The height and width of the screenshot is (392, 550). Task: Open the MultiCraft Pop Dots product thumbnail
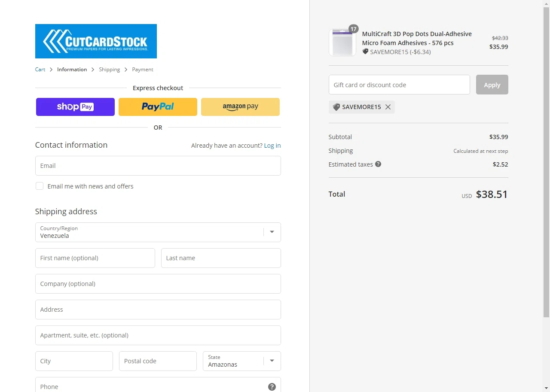point(342,43)
